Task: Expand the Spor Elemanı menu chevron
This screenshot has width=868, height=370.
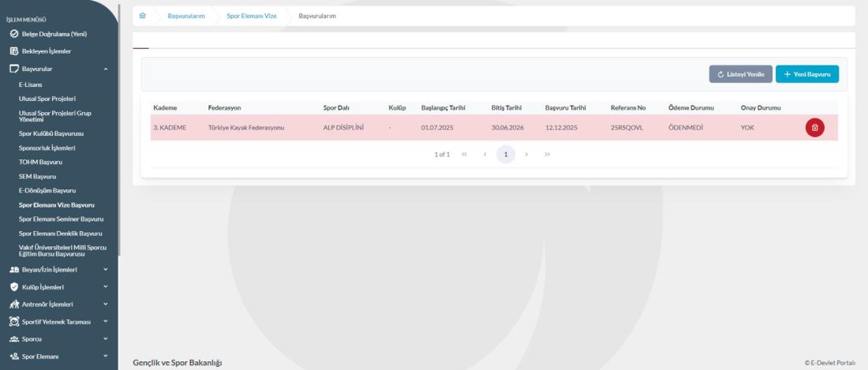Action: coord(106,357)
